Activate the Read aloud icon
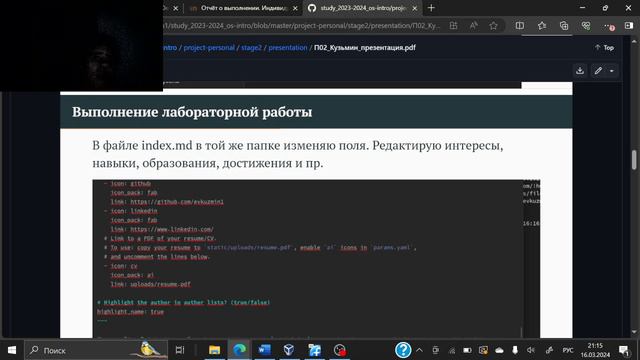 pyautogui.click(x=473, y=26)
